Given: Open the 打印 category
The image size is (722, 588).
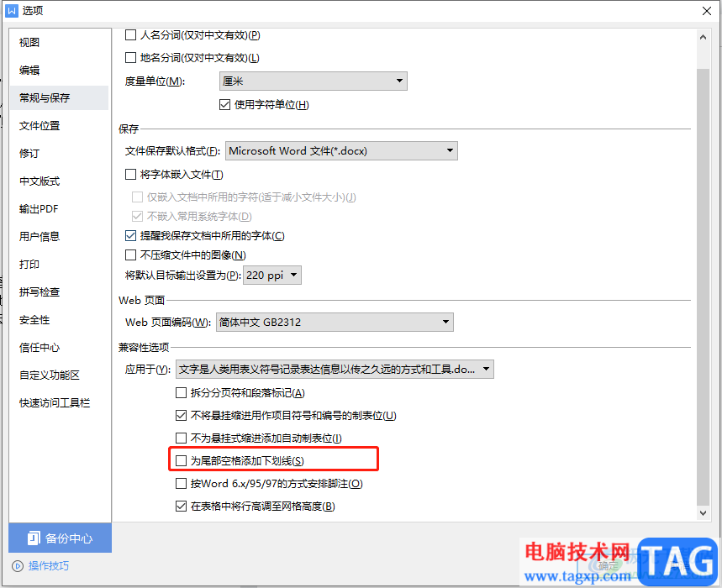Looking at the screenshot, I should point(29,264).
